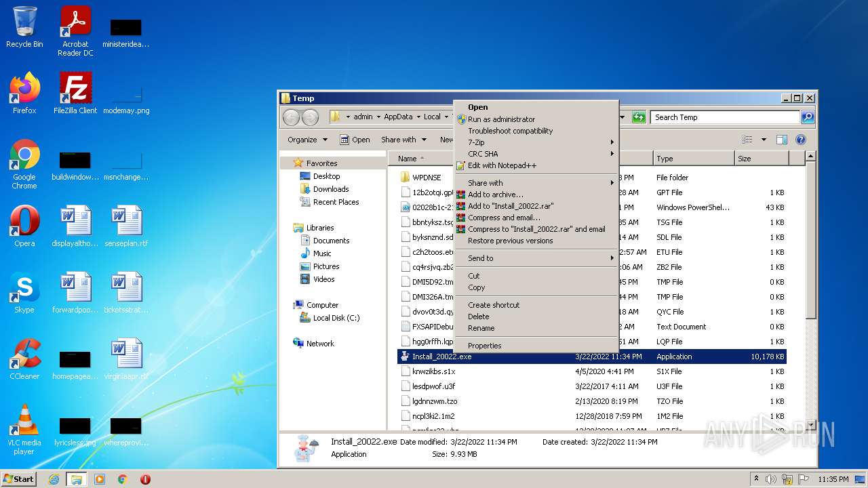868x488 pixels.
Task: Expand Share with context submenu
Action: (536, 183)
